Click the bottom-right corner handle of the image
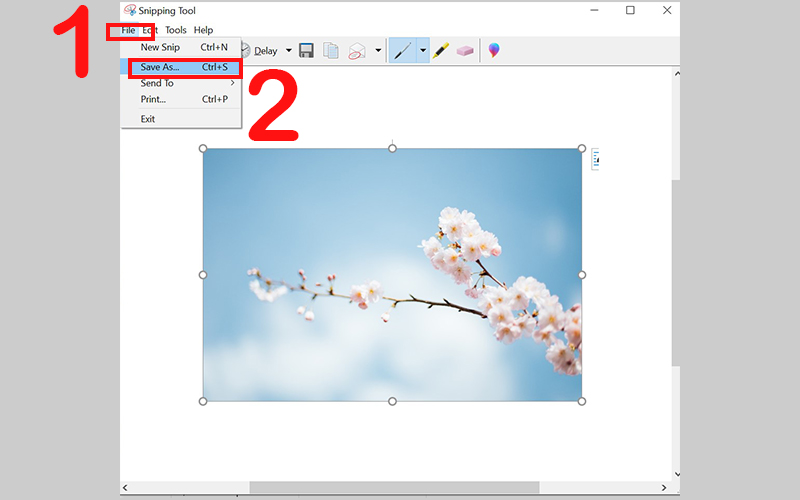 tap(582, 402)
